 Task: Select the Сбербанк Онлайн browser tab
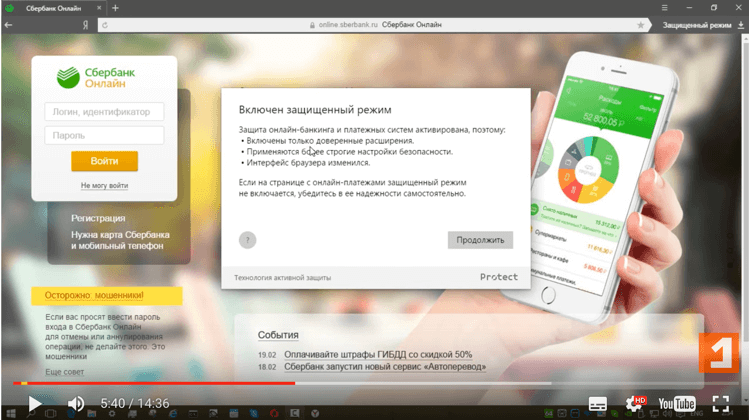53,8
